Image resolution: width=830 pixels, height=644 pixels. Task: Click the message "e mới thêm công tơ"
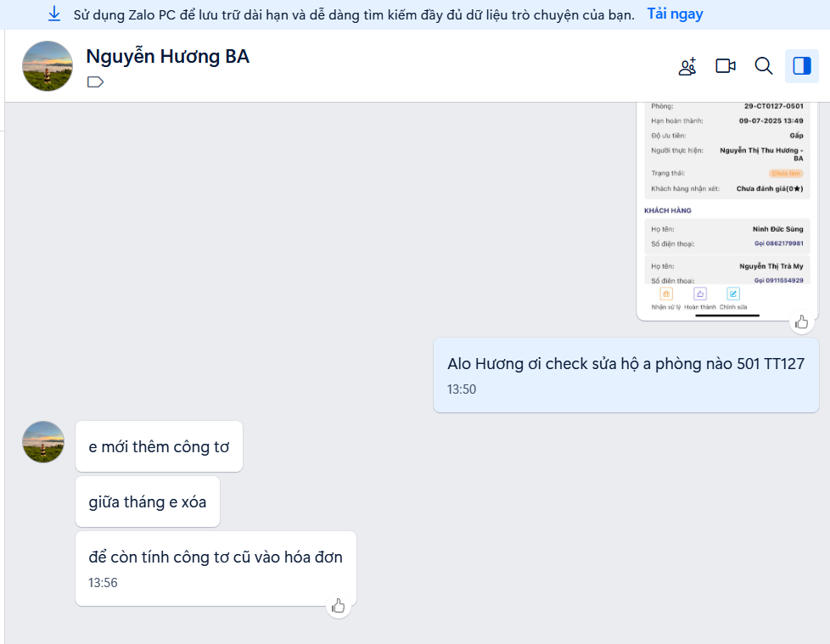tap(159, 446)
